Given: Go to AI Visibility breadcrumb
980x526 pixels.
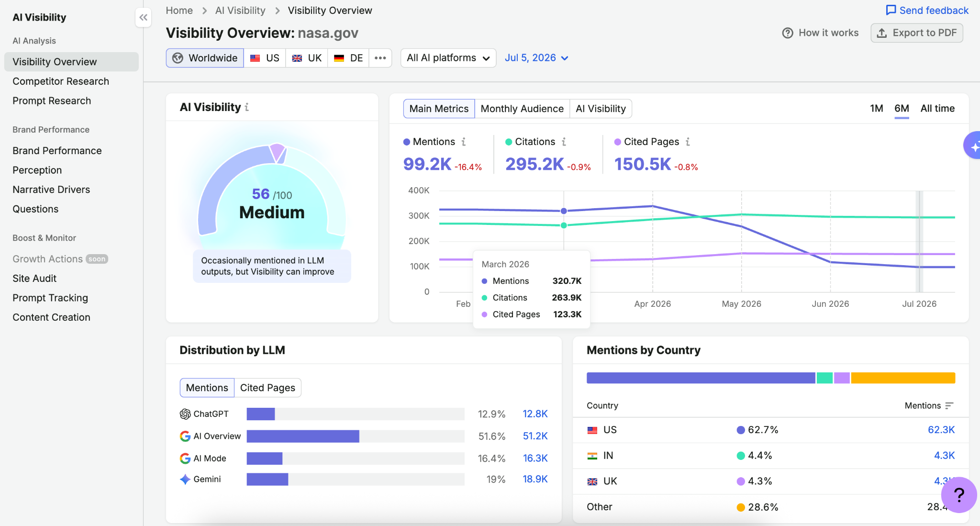Looking at the screenshot, I should point(240,11).
